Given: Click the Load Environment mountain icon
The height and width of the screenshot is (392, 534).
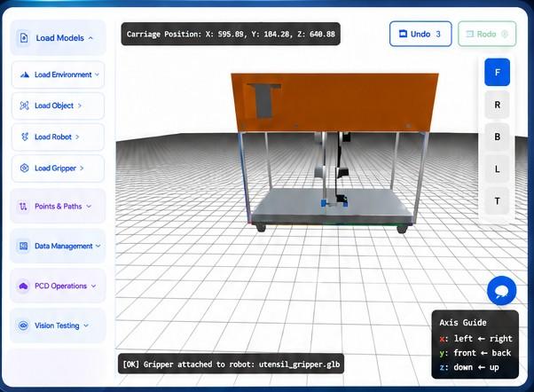Looking at the screenshot, I should (25, 74).
